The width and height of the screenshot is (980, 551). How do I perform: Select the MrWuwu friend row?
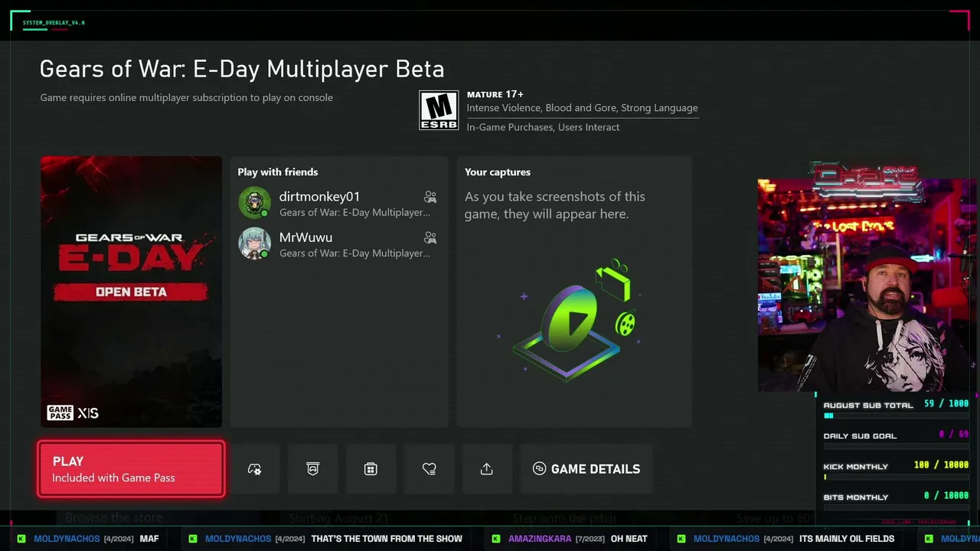click(338, 244)
